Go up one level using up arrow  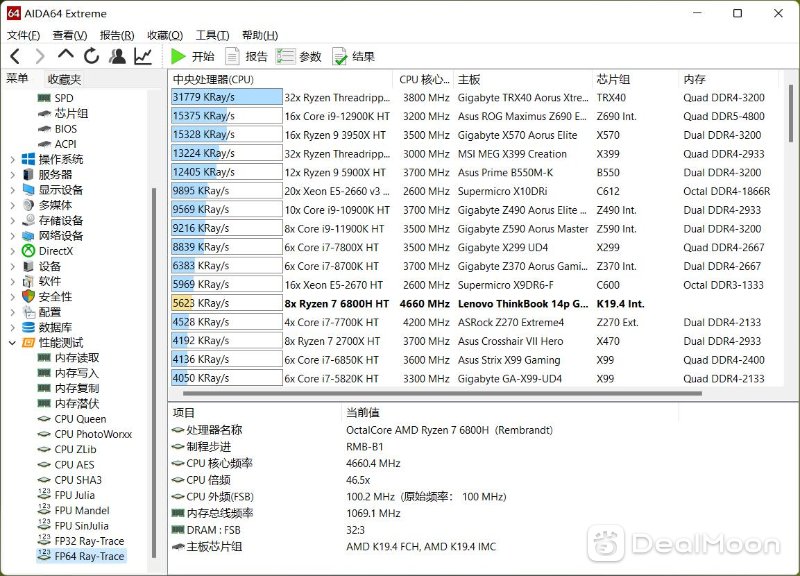tap(66, 55)
